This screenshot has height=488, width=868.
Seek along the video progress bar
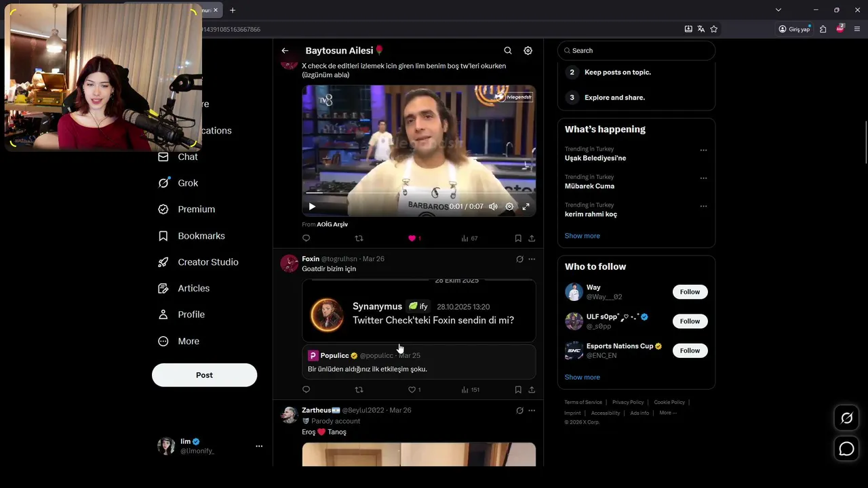point(418,193)
